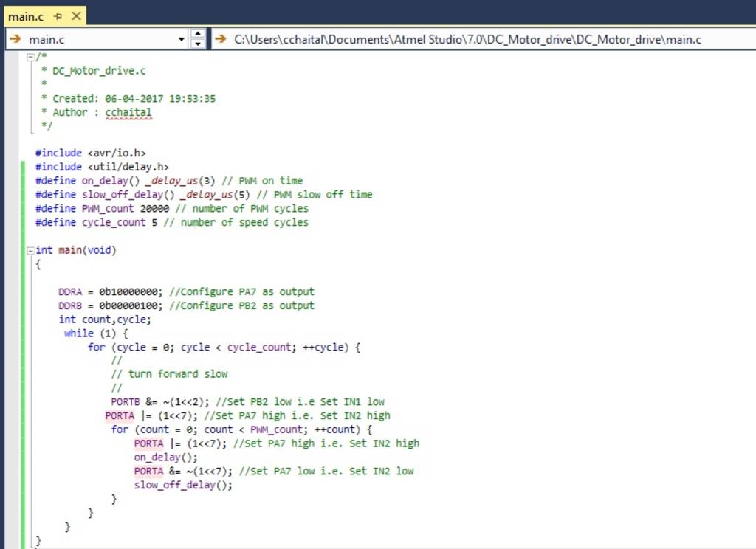
Task: Click the navigation bar up arrow
Action: click(x=198, y=34)
